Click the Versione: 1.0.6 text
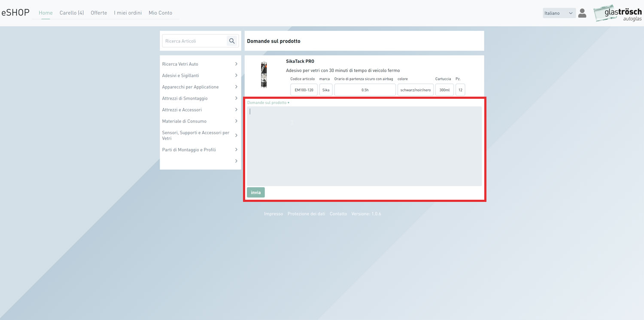The image size is (644, 320). (x=366, y=214)
